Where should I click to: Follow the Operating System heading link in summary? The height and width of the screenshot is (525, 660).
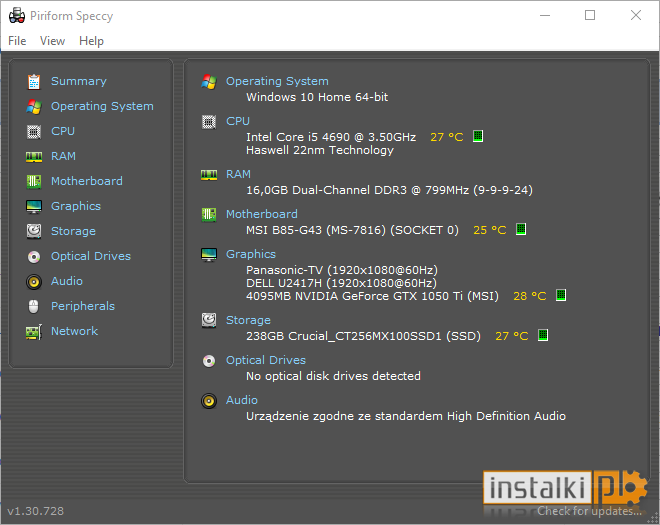(x=277, y=81)
